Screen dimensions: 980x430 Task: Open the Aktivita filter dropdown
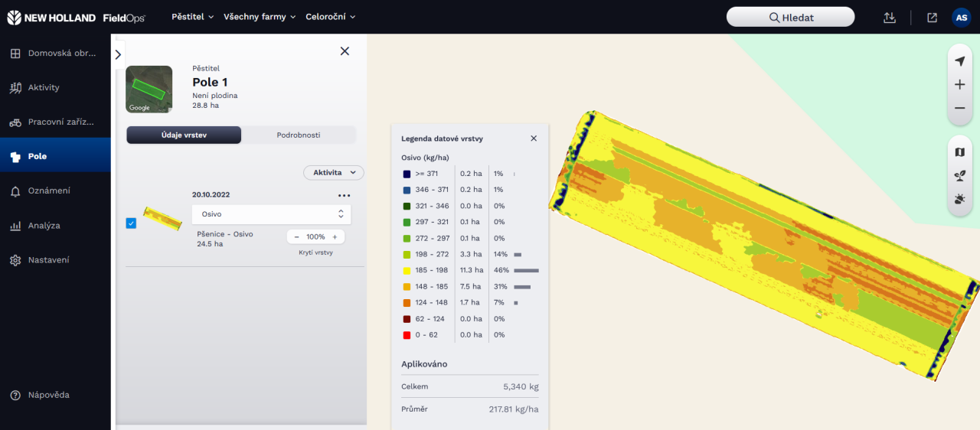334,173
